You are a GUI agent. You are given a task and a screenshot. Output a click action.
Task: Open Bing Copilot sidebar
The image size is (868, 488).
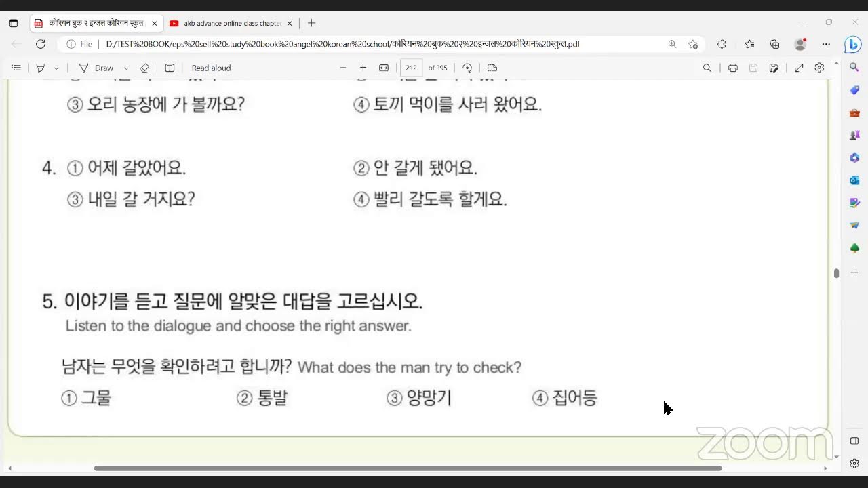[x=853, y=45]
